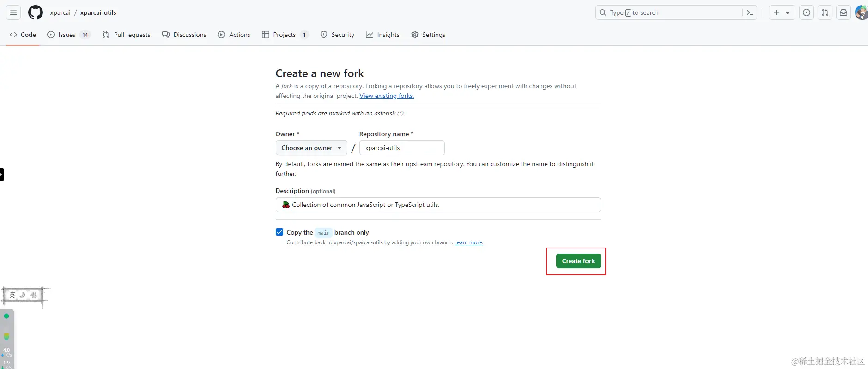Click the Issues count badge 14

click(x=85, y=35)
